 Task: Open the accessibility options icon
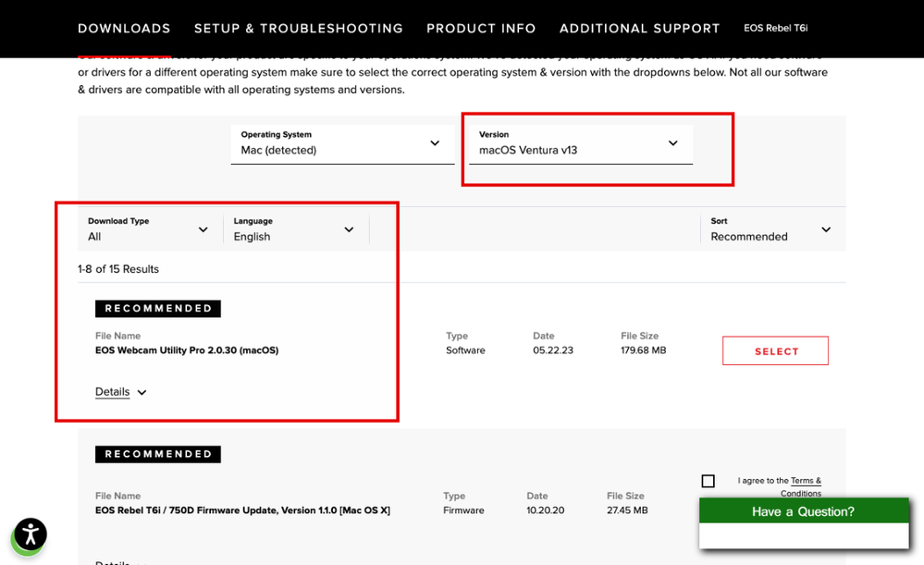coord(30,534)
